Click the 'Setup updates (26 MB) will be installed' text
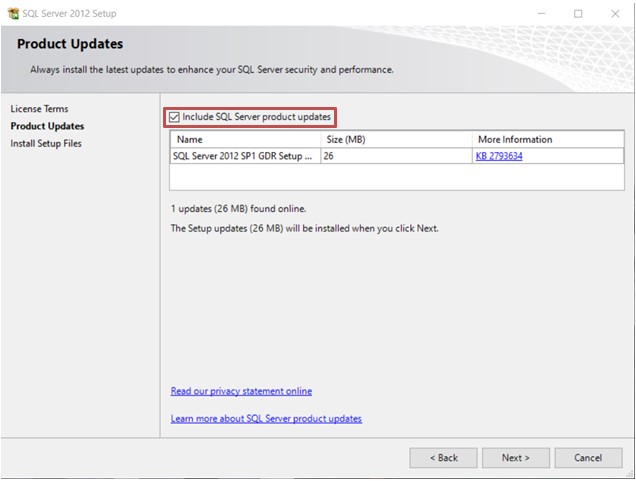This screenshot has height=481, width=636. pyautogui.click(x=305, y=228)
